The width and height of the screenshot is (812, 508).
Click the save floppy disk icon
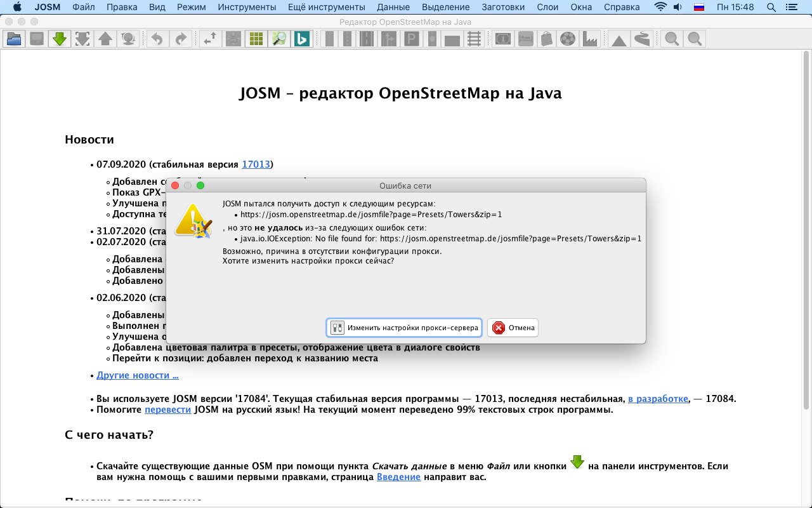click(37, 39)
